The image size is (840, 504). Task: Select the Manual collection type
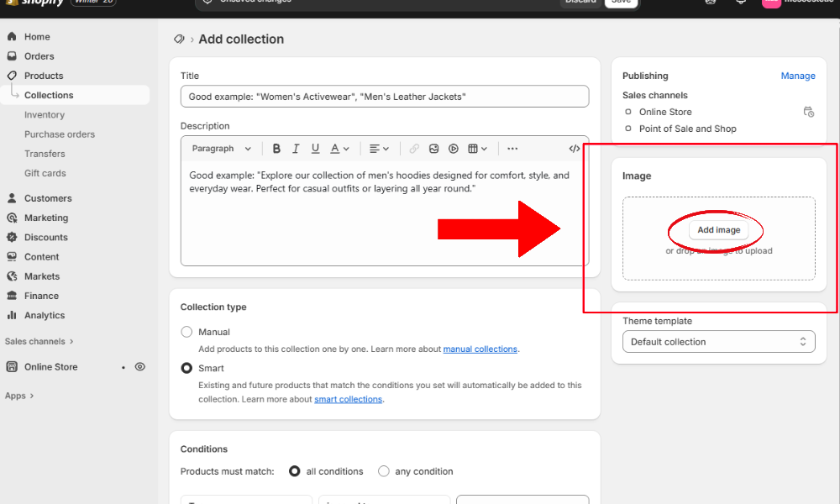[x=187, y=332]
